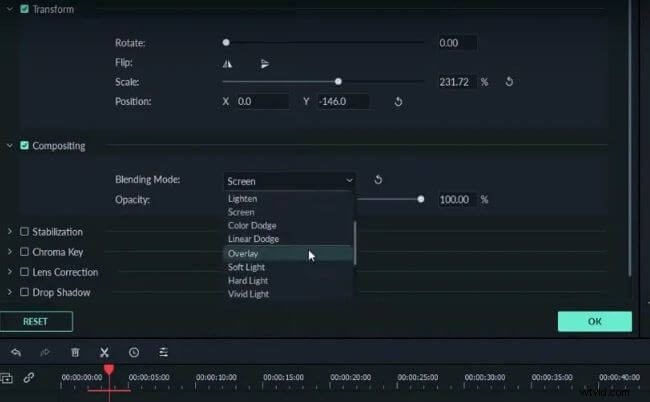Click the flip vertical icon
Screen dimensions: 650x402
tap(264, 64)
